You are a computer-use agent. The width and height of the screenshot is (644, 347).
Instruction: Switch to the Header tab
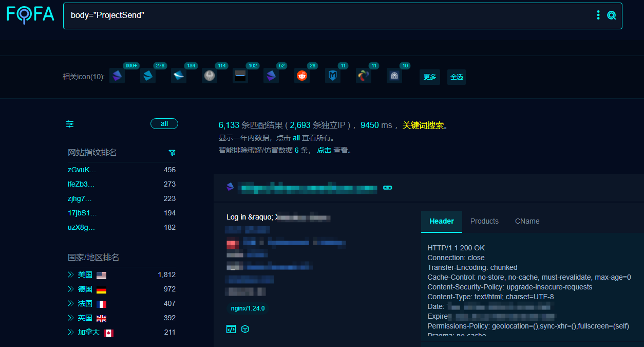coord(442,221)
